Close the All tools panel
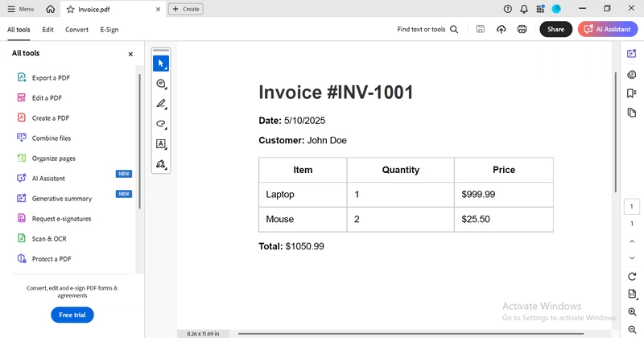 [x=130, y=54]
